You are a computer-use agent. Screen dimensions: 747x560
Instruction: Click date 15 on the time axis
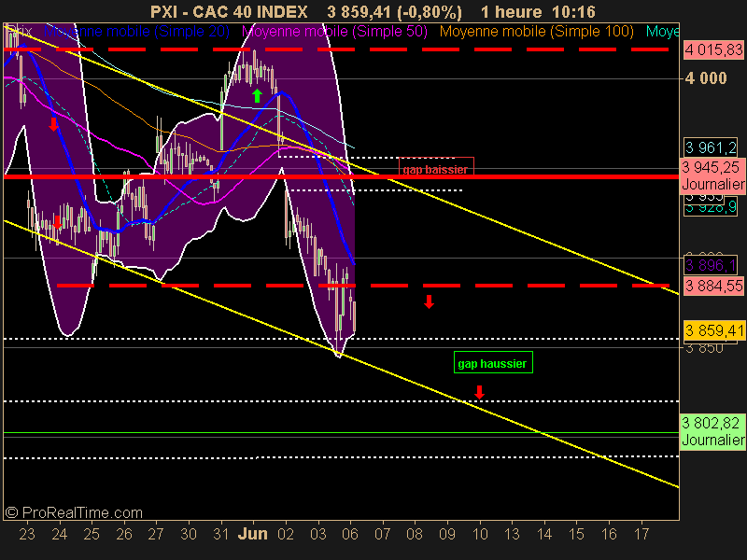click(576, 534)
